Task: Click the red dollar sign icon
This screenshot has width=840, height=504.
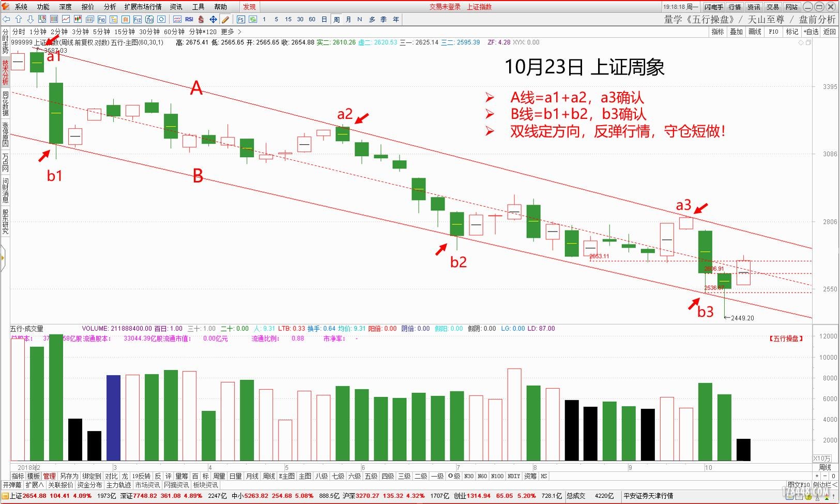Action: pyautogui.click(x=201, y=19)
